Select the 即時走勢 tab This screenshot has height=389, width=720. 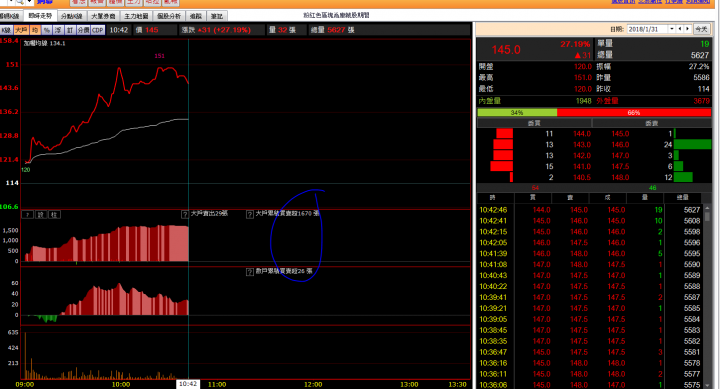[40, 16]
